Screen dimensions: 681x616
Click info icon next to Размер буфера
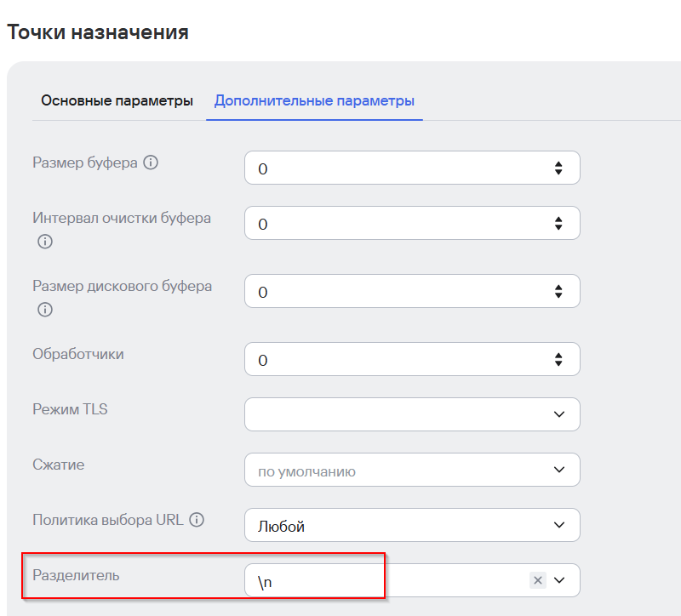click(x=152, y=163)
